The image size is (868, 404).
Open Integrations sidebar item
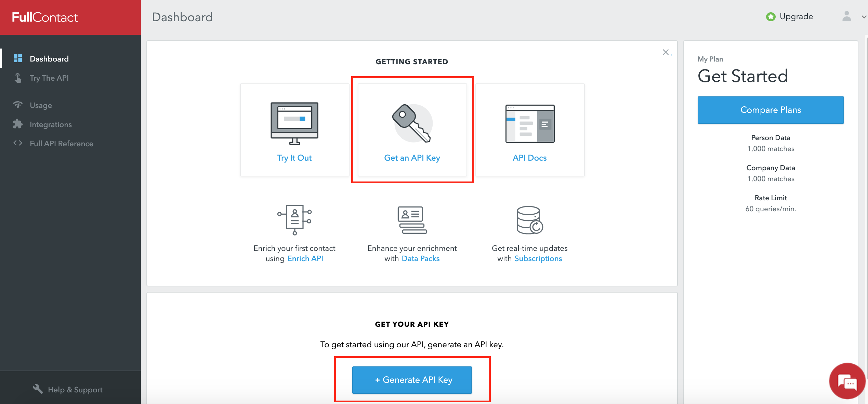(51, 124)
